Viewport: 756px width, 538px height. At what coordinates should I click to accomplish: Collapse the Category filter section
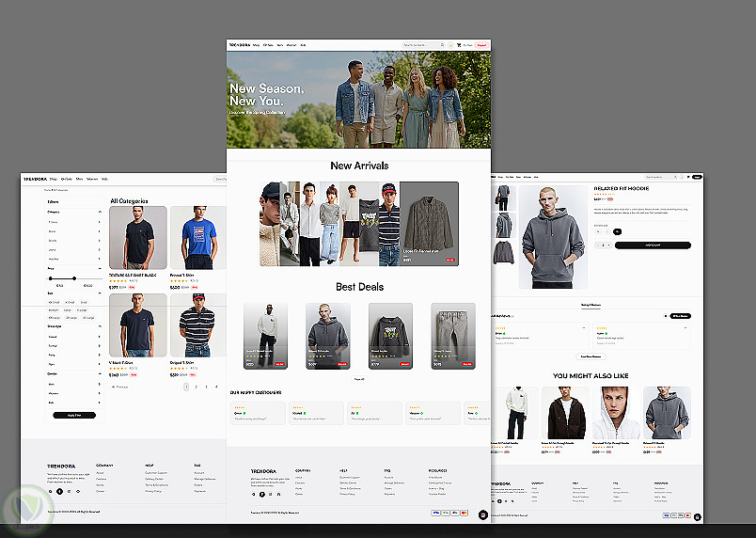click(x=100, y=212)
